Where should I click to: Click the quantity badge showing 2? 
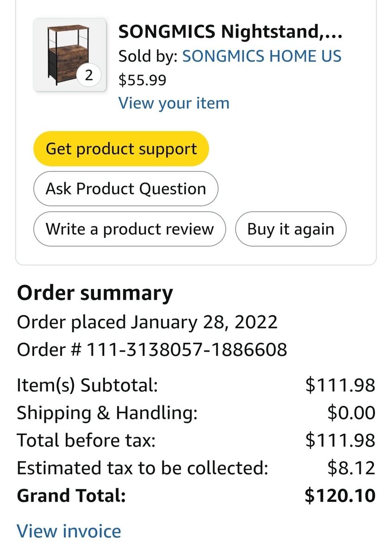89,76
